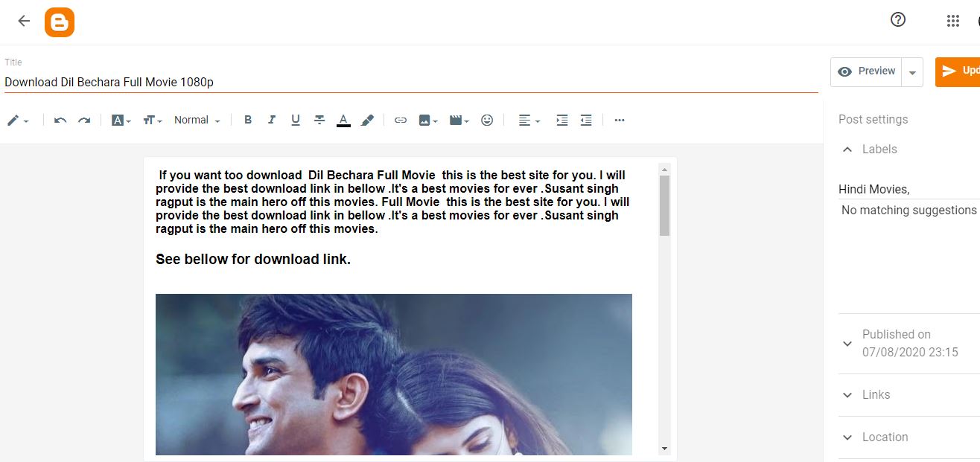
Task: Click the editor scrollbar down arrow
Action: [x=664, y=449]
